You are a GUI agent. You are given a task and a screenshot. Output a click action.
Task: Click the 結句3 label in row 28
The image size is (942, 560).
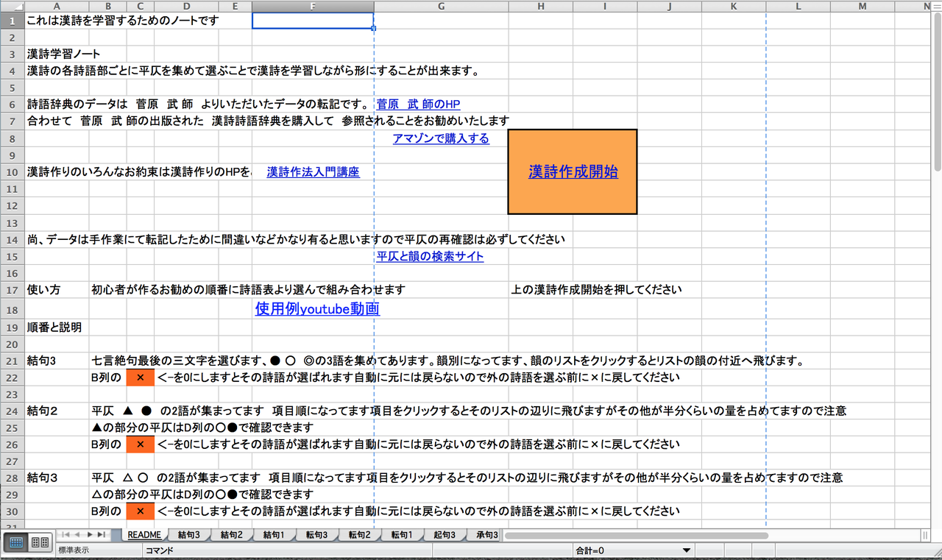[x=42, y=477]
